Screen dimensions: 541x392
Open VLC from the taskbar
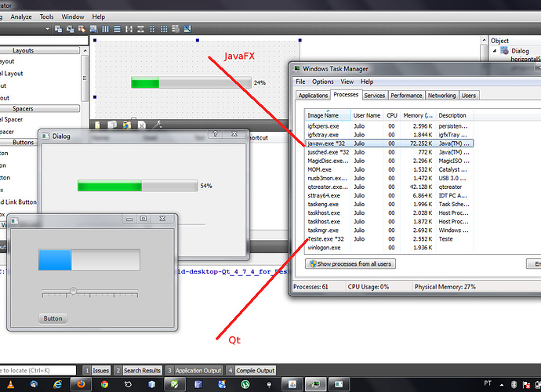tap(11, 384)
